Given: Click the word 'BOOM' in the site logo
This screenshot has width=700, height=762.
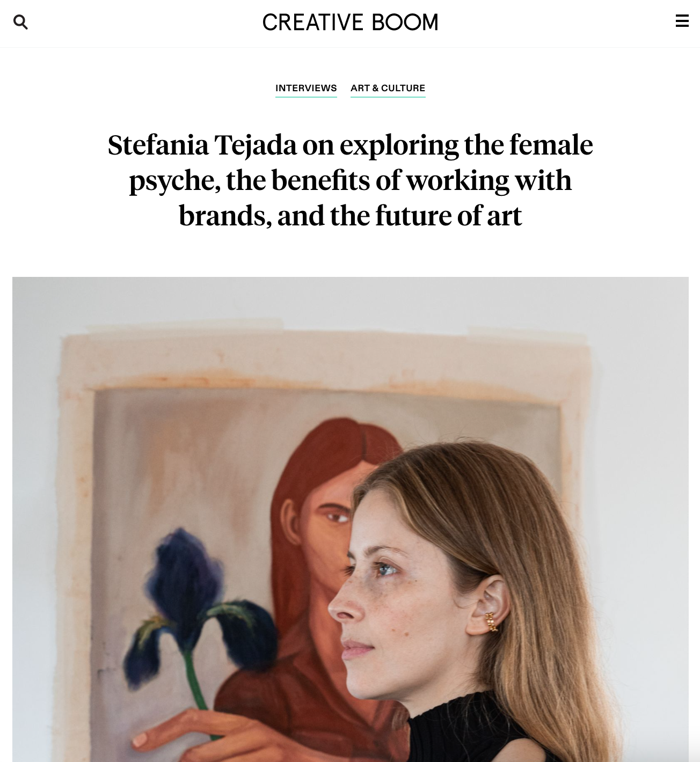Looking at the screenshot, I should [405, 22].
